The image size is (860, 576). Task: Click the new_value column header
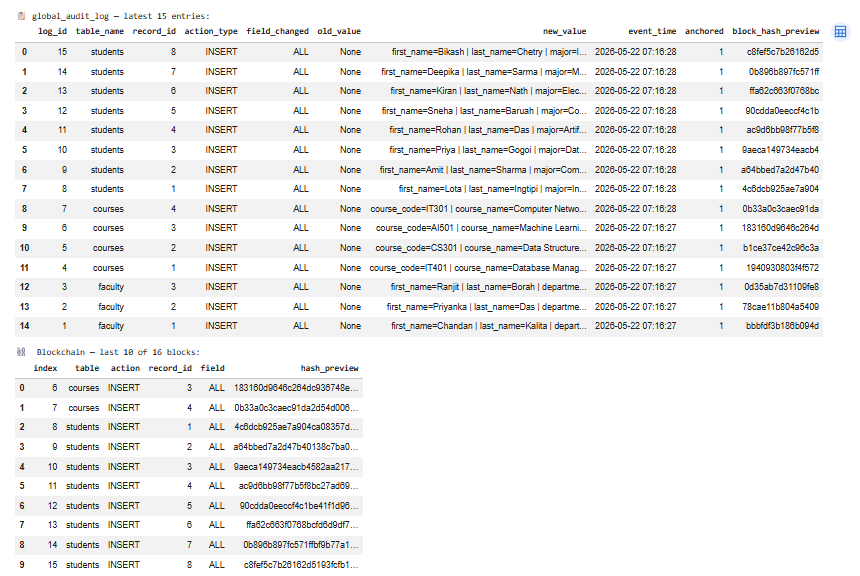(564, 31)
